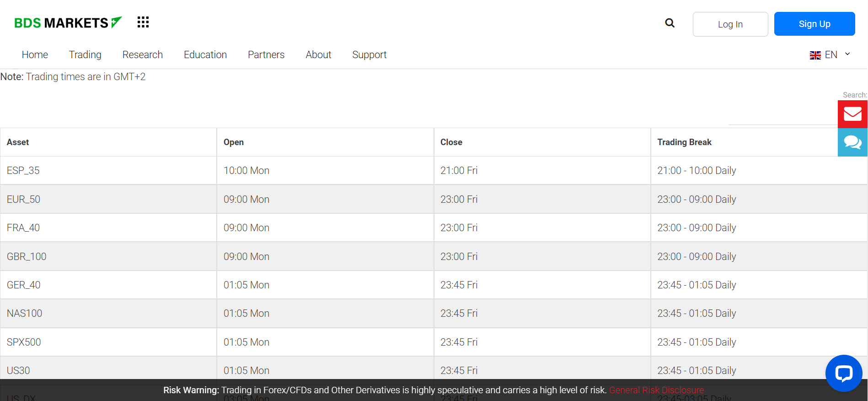The width and height of the screenshot is (868, 401).
Task: Open the Research menu
Action: pos(142,55)
